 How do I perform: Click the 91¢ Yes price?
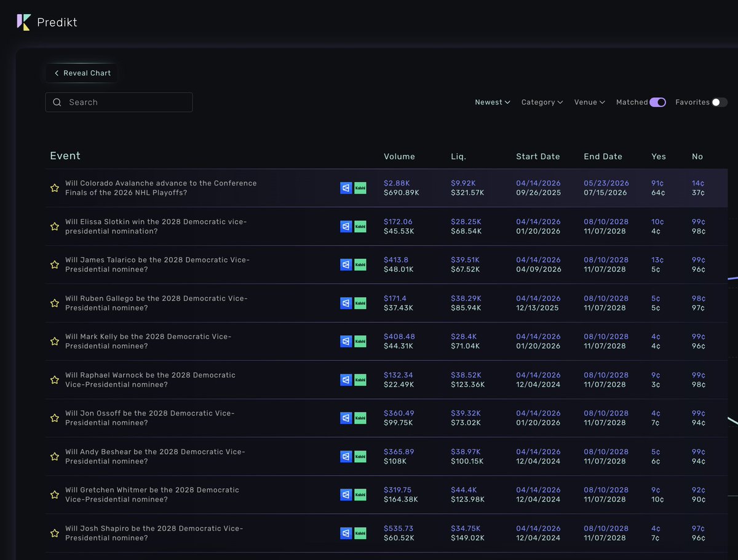657,183
